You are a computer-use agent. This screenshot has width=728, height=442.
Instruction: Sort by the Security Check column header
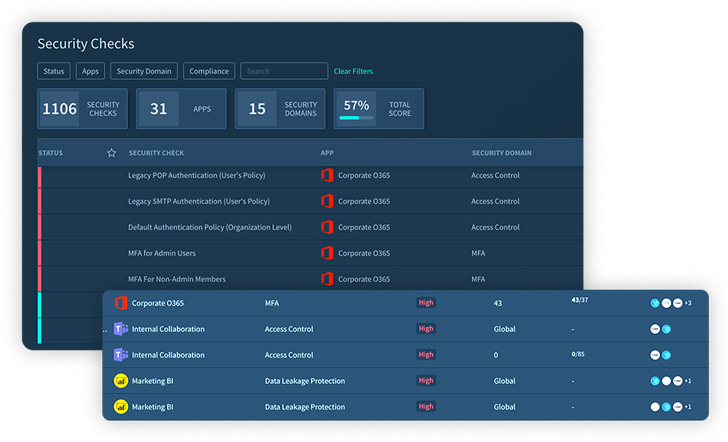click(156, 153)
